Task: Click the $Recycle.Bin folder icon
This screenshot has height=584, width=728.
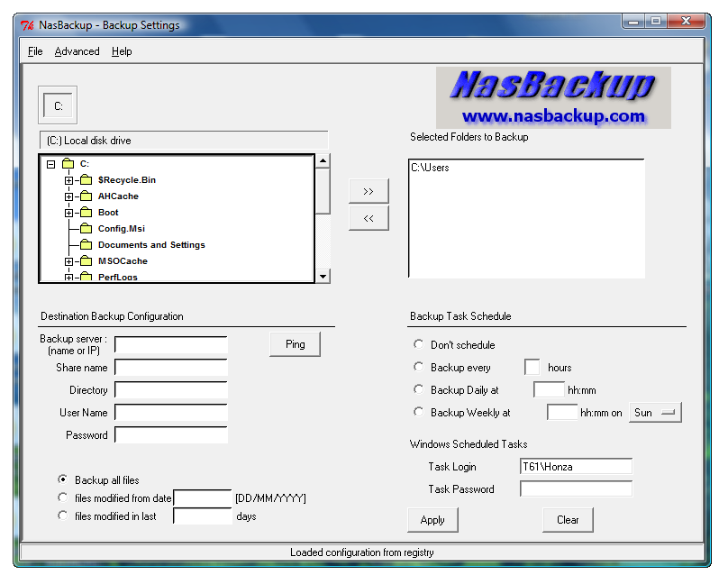Action: [86, 179]
